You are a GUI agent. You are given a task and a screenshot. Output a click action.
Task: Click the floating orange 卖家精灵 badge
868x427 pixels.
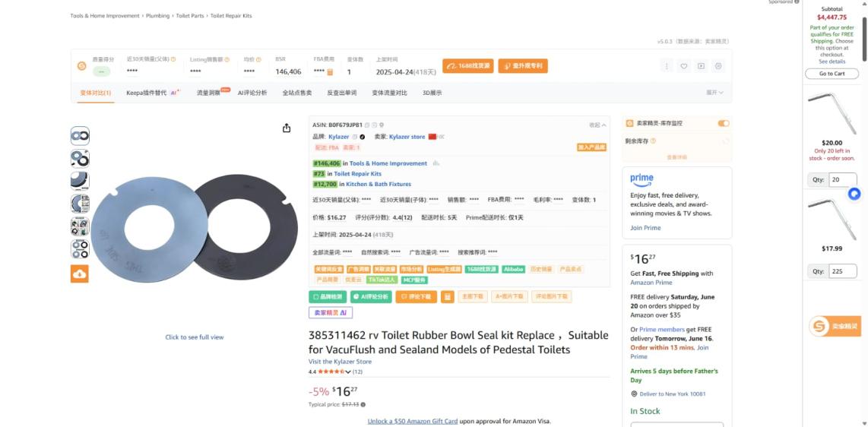point(835,327)
